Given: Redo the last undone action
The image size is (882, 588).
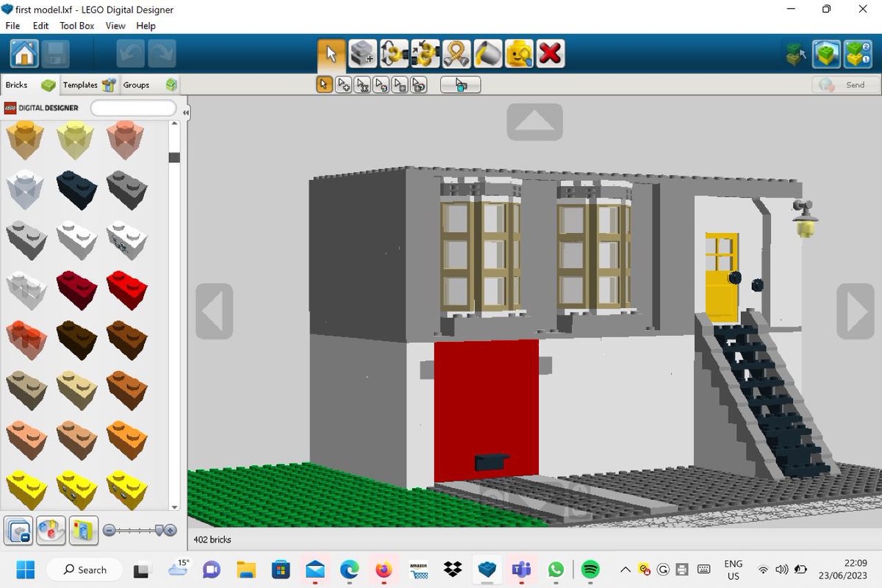Looking at the screenshot, I should tap(162, 54).
